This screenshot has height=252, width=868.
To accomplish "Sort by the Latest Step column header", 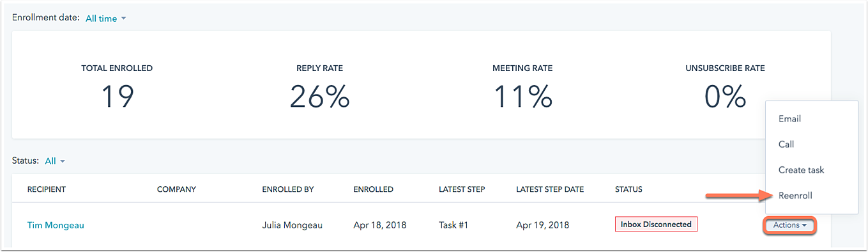I will [x=462, y=189].
